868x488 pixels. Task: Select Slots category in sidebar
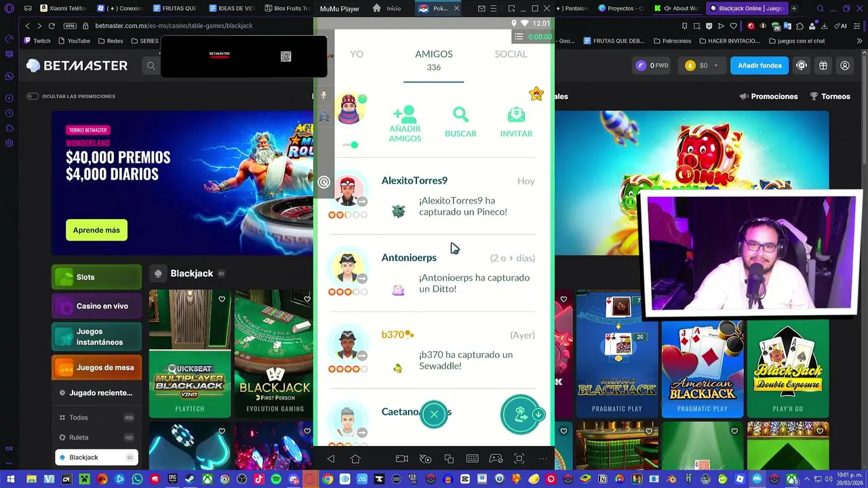96,277
